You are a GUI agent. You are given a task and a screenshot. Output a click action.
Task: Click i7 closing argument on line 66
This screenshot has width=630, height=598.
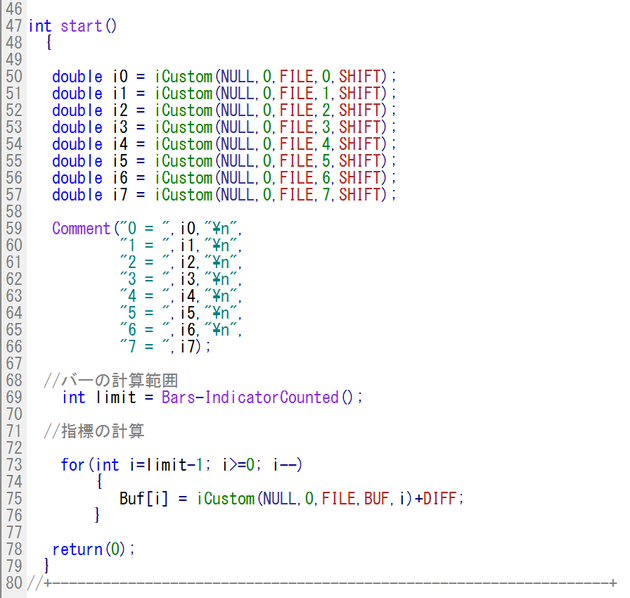click(x=188, y=346)
